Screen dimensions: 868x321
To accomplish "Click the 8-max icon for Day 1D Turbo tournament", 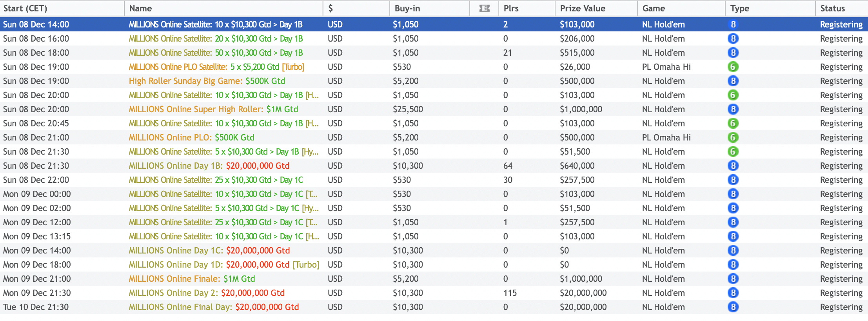I will pyautogui.click(x=733, y=264).
